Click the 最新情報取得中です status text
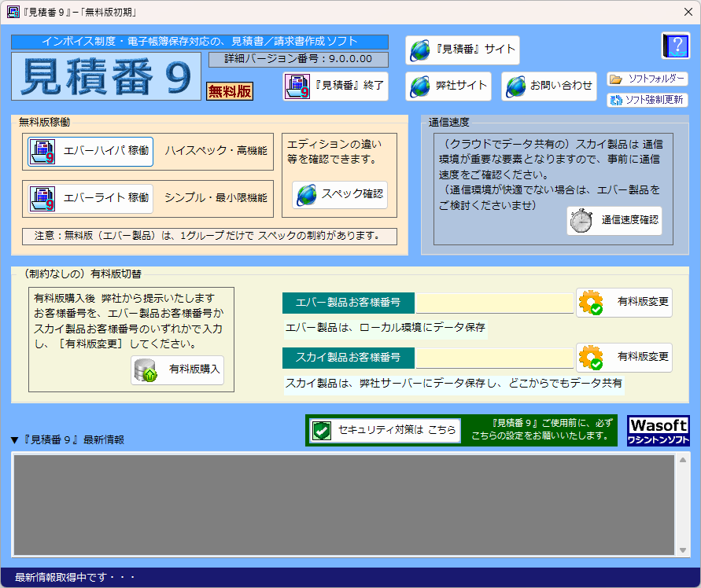The width and height of the screenshot is (701, 588). pos(75,578)
